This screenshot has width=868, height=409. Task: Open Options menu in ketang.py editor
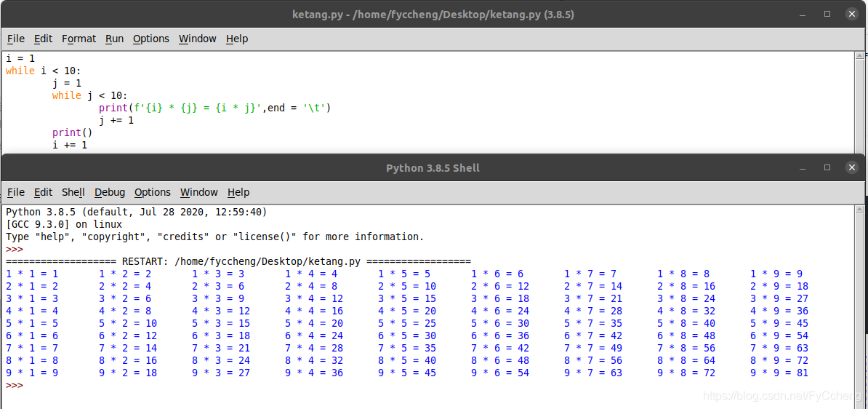(151, 39)
